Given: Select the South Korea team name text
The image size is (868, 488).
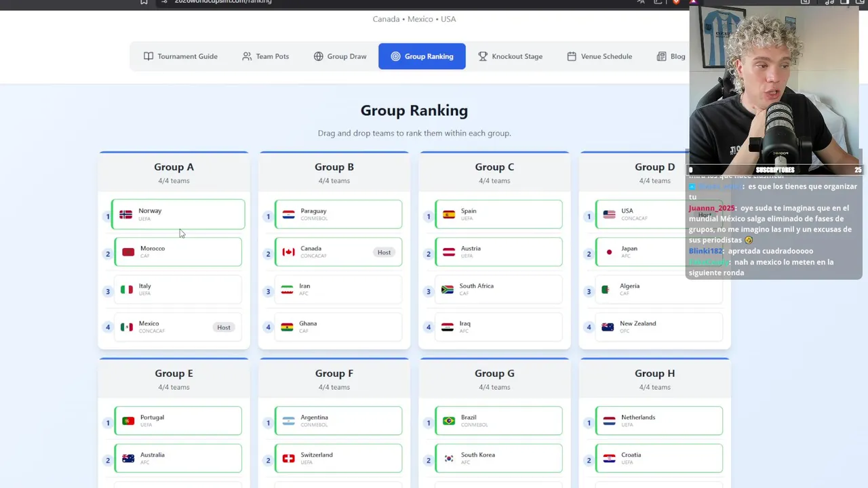Looking at the screenshot, I should 478,455.
